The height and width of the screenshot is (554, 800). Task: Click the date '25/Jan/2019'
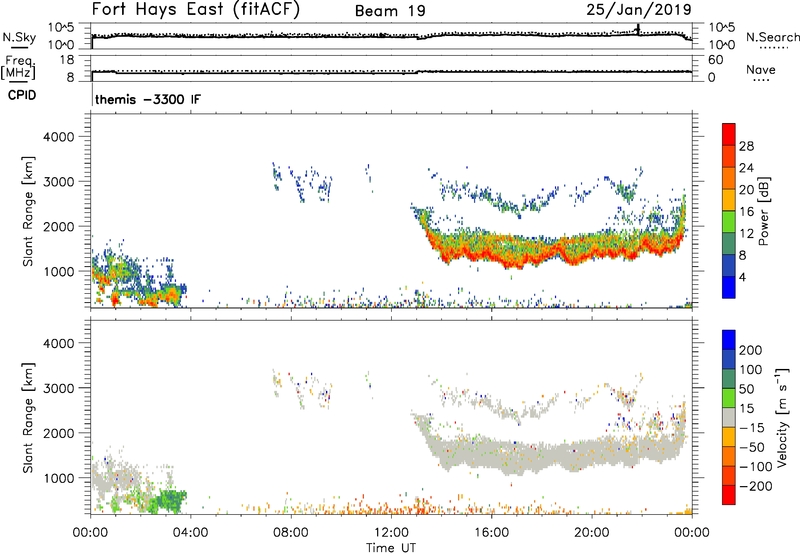pyautogui.click(x=639, y=9)
